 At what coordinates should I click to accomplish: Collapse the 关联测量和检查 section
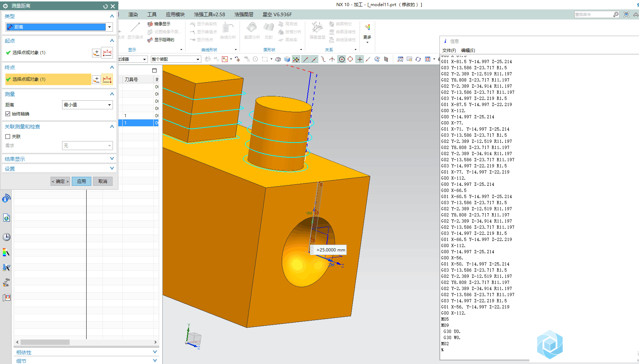[112, 127]
